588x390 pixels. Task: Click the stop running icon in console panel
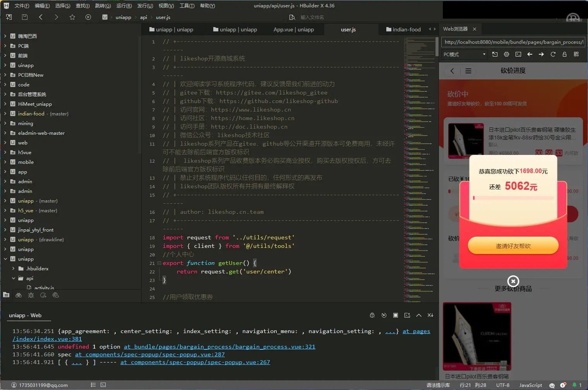[395, 315]
